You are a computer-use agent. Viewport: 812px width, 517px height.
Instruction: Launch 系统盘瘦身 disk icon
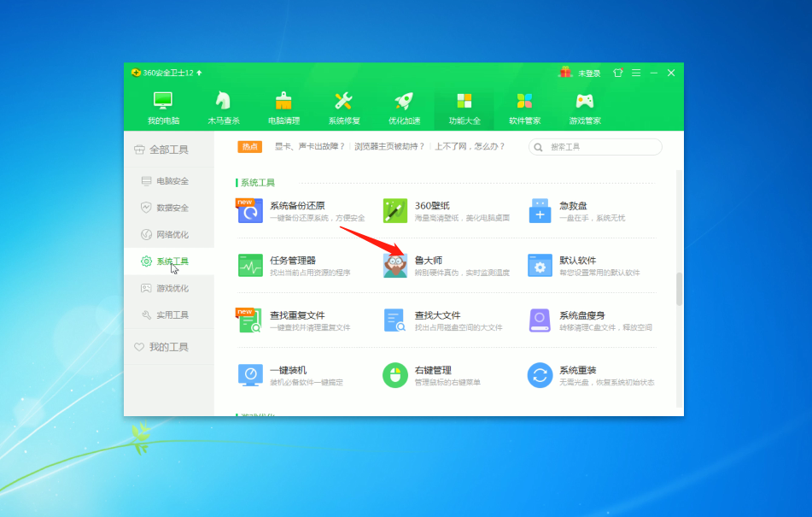point(540,320)
